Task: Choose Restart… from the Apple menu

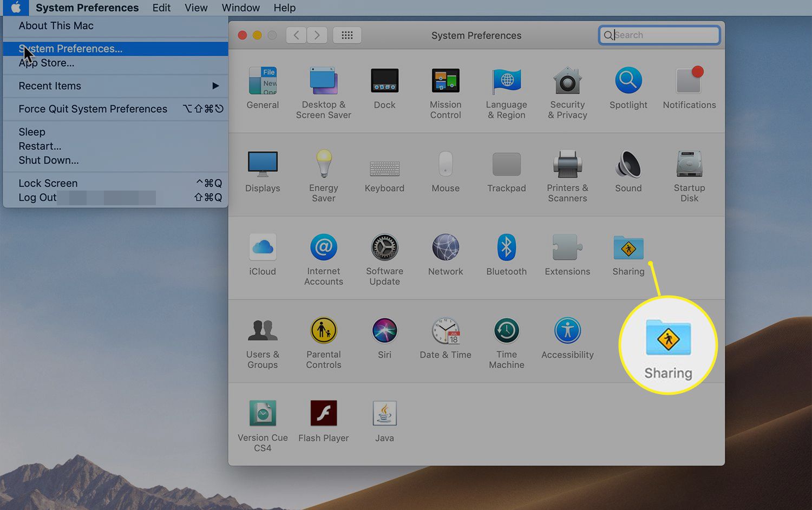Action: (115, 146)
